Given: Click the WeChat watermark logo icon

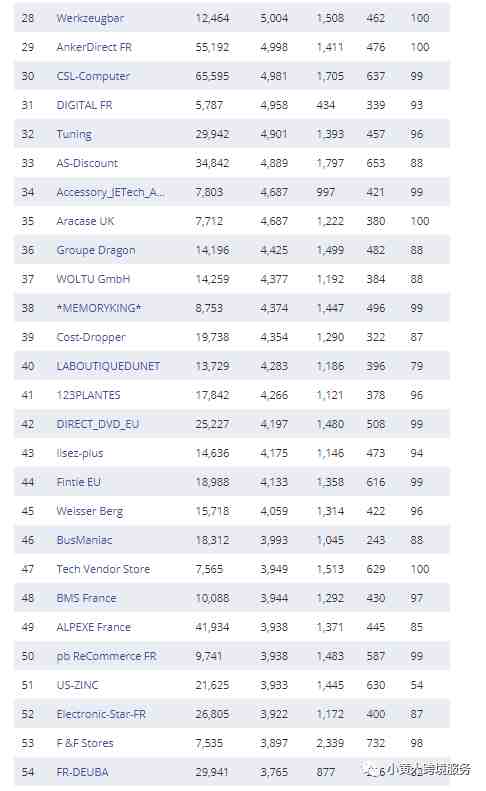Looking at the screenshot, I should (372, 770).
